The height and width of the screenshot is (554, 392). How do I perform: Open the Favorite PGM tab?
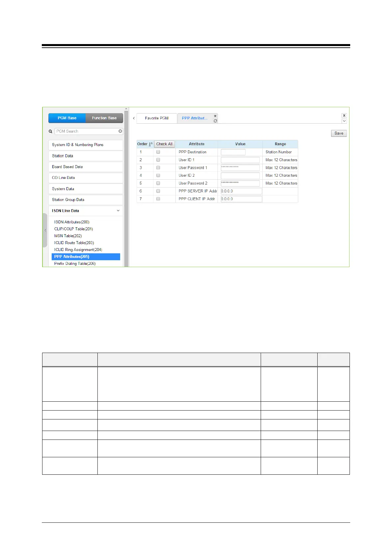pyautogui.click(x=157, y=118)
